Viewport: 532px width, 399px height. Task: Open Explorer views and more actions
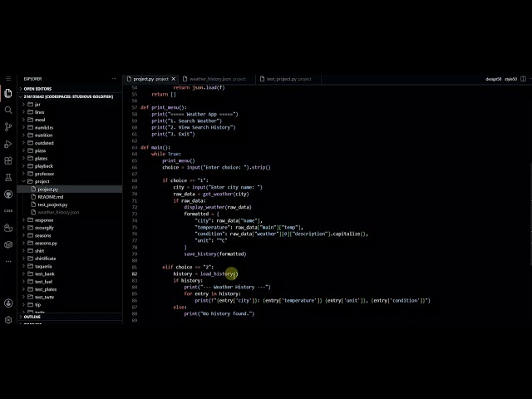(114, 79)
